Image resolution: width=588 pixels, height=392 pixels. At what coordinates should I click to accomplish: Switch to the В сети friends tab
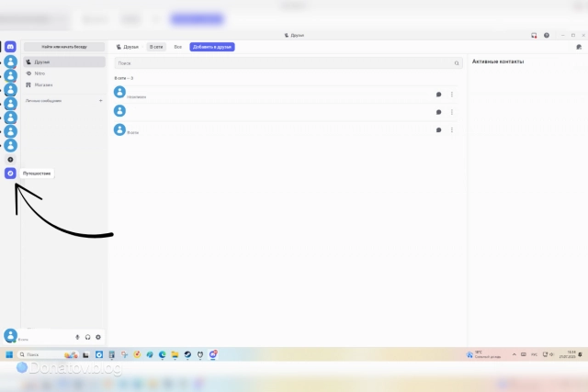(156, 47)
